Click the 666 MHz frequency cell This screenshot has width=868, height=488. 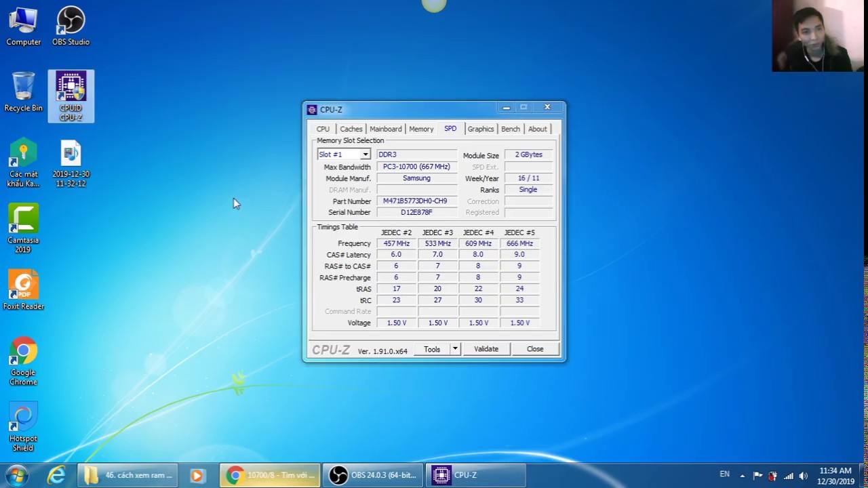click(519, 243)
